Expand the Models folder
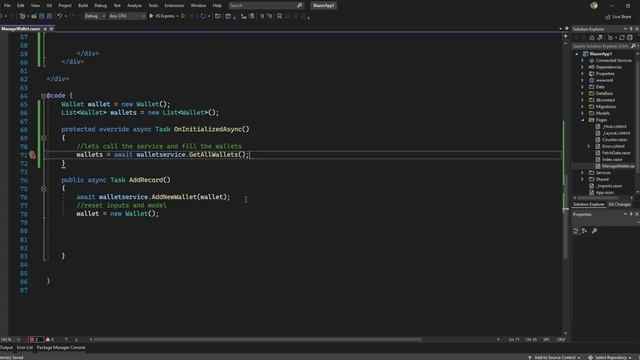Screen dimensions: 640x360 click(x=582, y=113)
